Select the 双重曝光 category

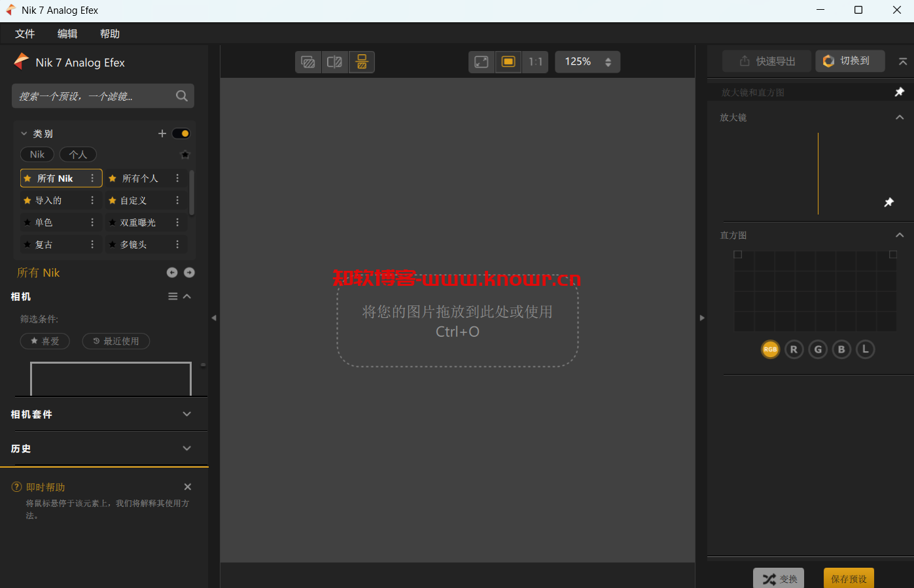(x=147, y=222)
